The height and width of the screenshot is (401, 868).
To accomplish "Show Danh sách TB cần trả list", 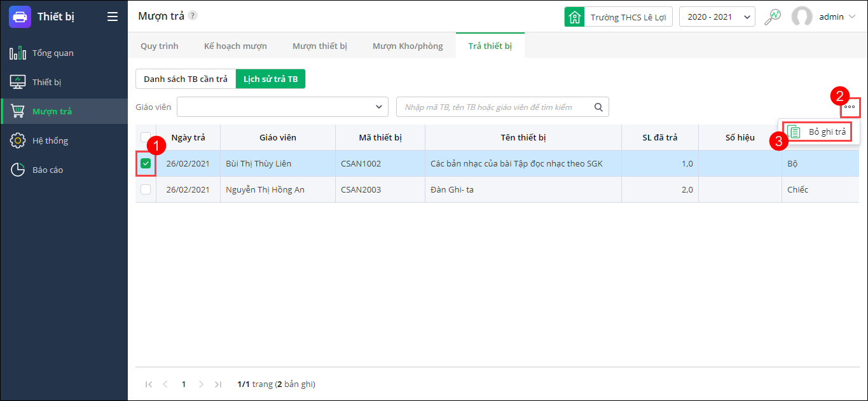I will 186,79.
